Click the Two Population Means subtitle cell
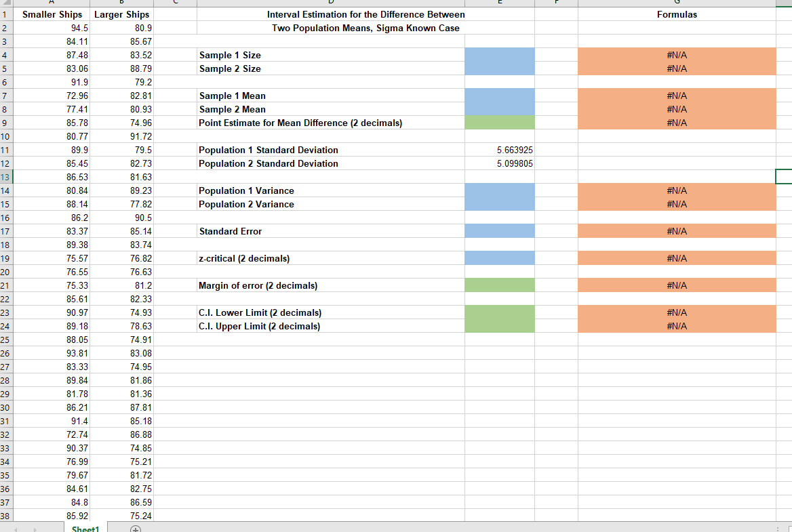792x532 pixels. [x=365, y=28]
